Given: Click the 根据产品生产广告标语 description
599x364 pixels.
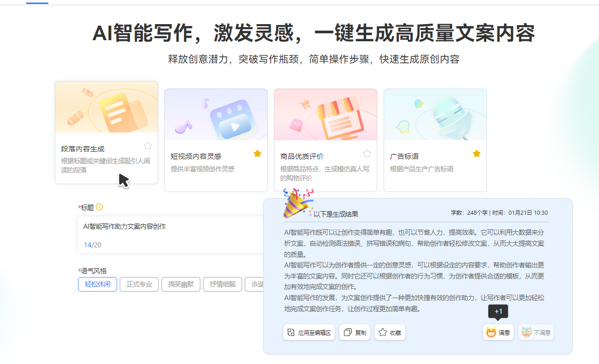Looking at the screenshot, I should coord(422,169).
